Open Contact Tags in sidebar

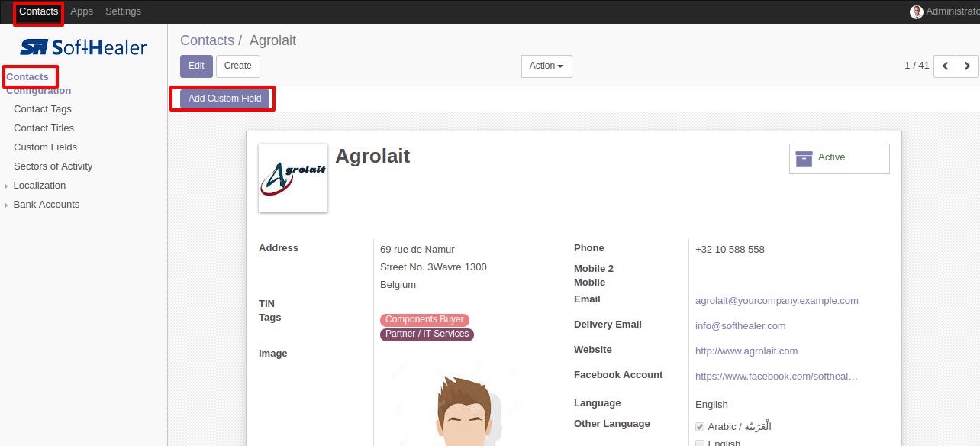[43, 109]
